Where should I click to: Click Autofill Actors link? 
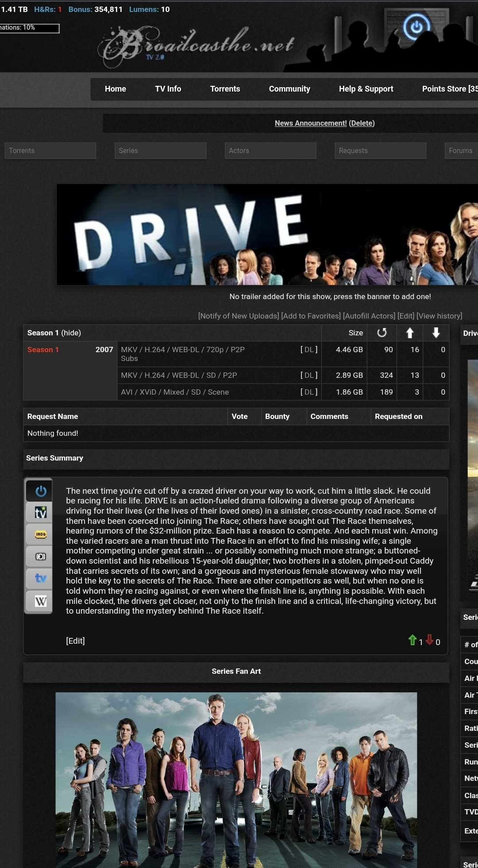pyautogui.click(x=369, y=316)
